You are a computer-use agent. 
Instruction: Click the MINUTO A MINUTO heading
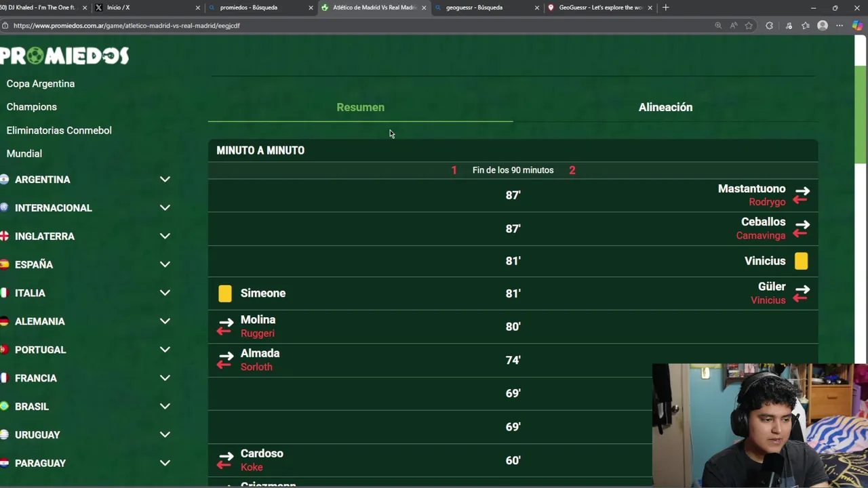pos(260,150)
